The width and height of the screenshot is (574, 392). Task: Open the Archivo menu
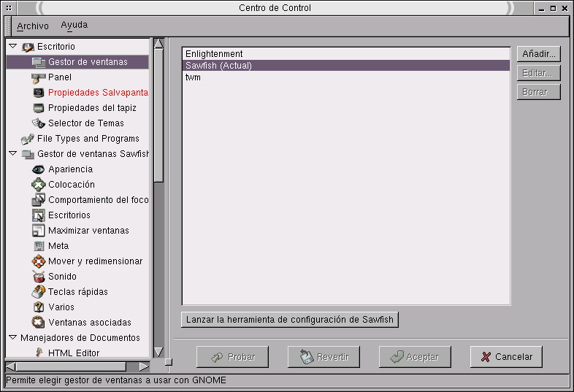[x=33, y=26]
